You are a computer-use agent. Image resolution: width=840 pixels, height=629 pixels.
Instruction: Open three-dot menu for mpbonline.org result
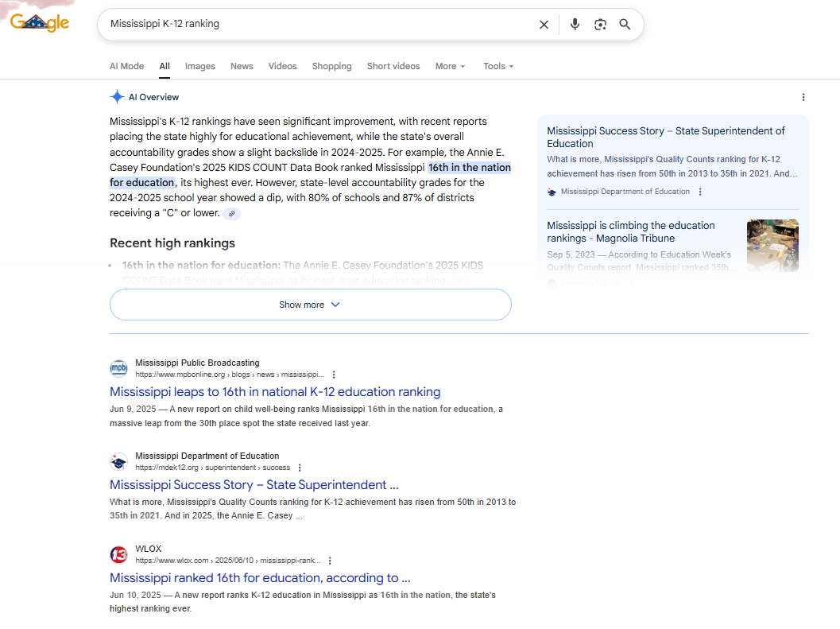point(334,375)
